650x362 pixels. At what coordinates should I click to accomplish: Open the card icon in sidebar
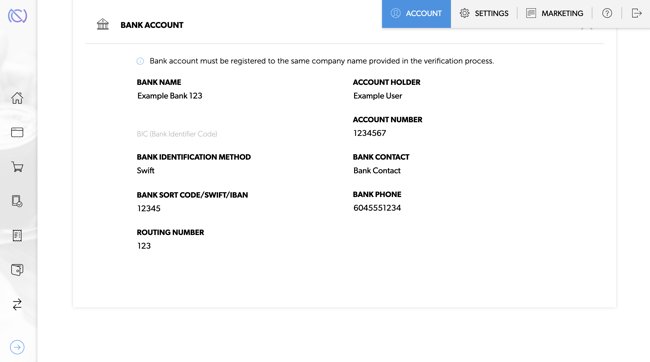tap(17, 132)
